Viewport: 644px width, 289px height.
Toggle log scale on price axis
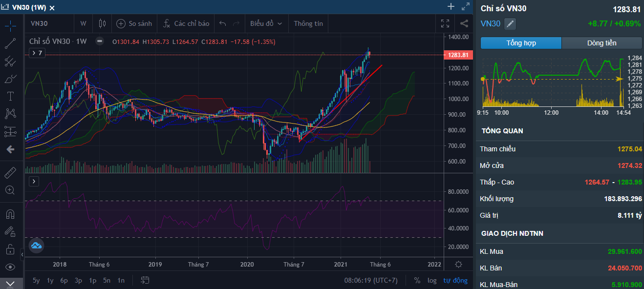pyautogui.click(x=432, y=280)
